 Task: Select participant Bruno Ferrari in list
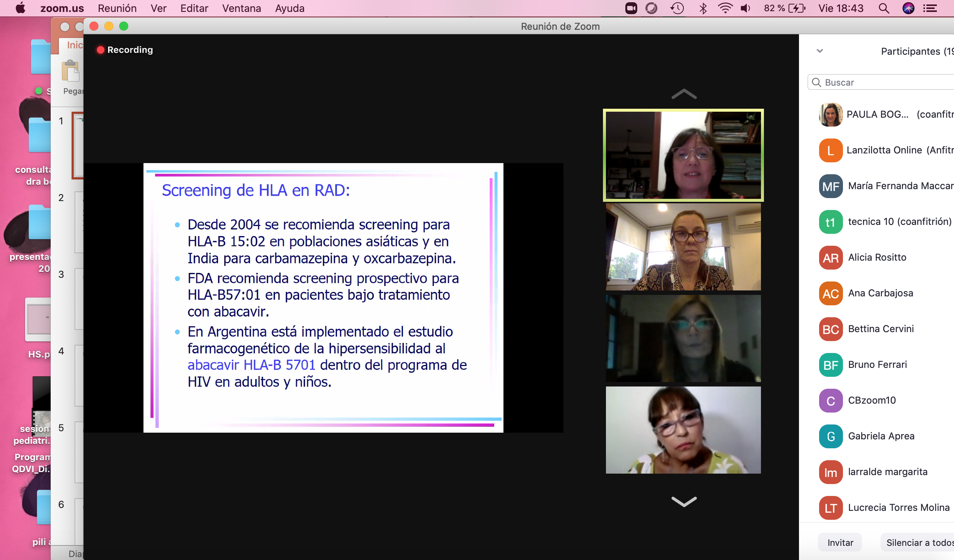coord(877,365)
